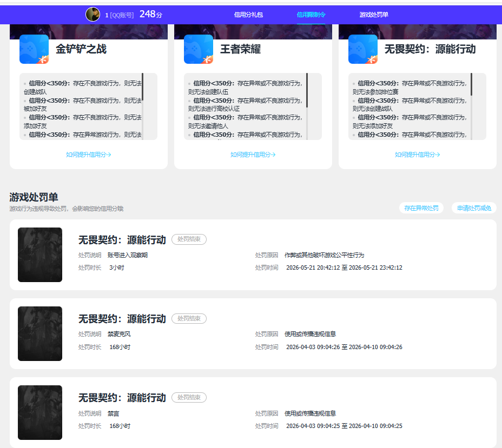Click the 无法被加好友 restriction in 金铲铲之战 list
Viewport: 502px width, 448px height.
pyautogui.click(x=83, y=104)
